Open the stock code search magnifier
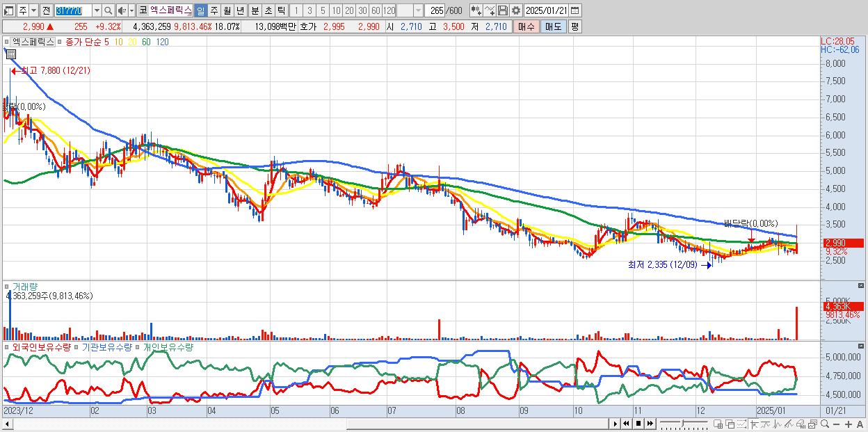868x432 pixels. (x=108, y=10)
